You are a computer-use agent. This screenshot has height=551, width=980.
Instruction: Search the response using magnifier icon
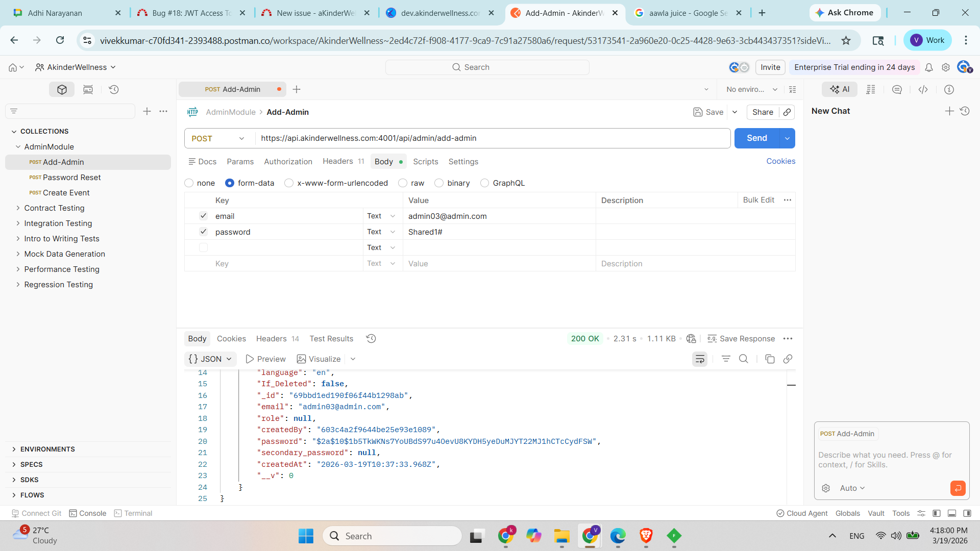tap(744, 359)
